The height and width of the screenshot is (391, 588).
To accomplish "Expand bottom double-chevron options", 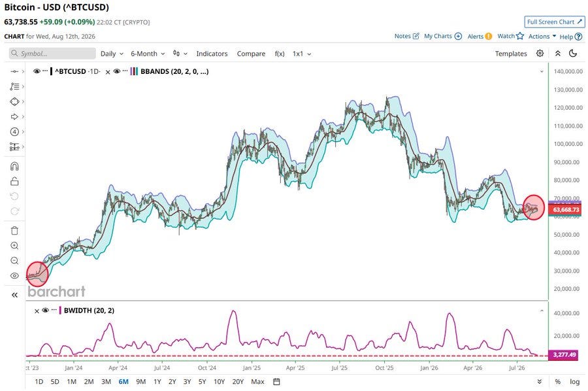I will coord(539,382).
